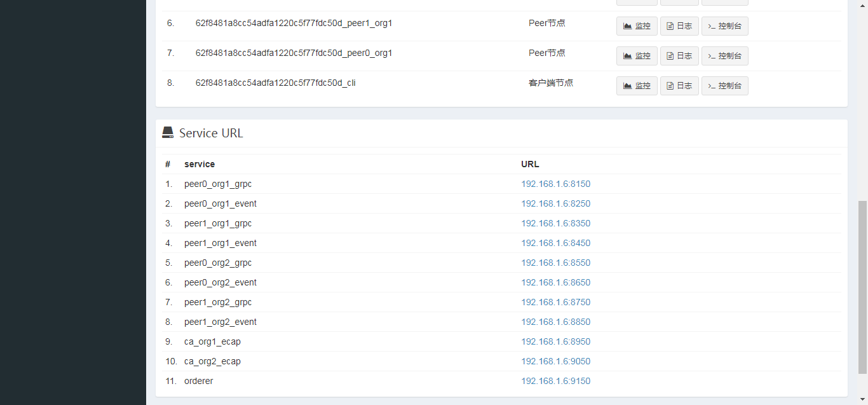
Task: Open console for the cli client node
Action: click(x=724, y=86)
